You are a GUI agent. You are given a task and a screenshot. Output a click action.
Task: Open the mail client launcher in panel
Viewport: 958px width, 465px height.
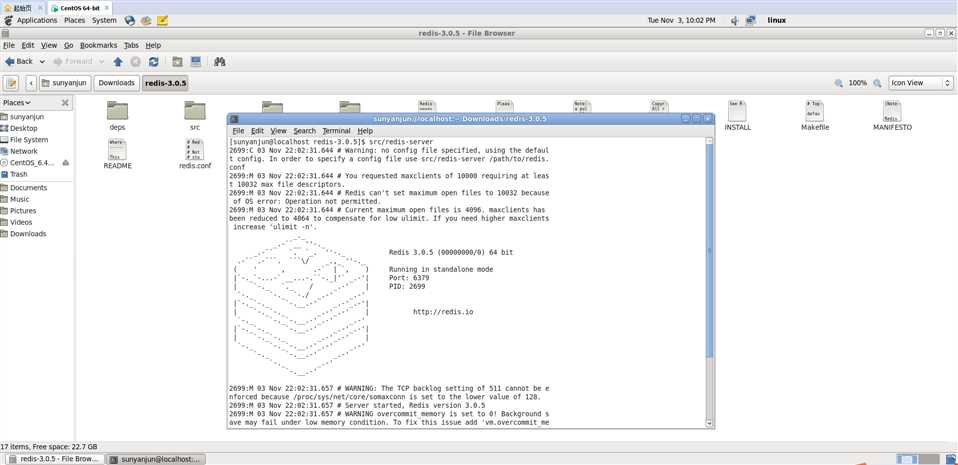pyautogui.click(x=146, y=20)
